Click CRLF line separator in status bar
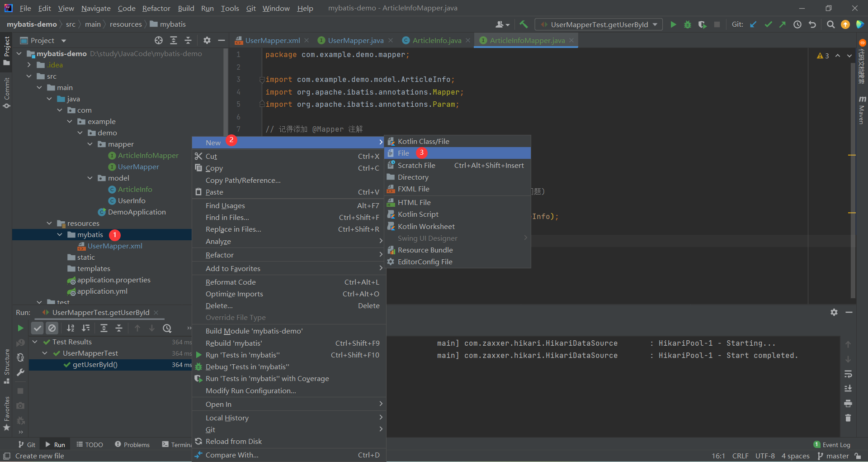Viewport: 868px width, 462px height. pos(741,456)
